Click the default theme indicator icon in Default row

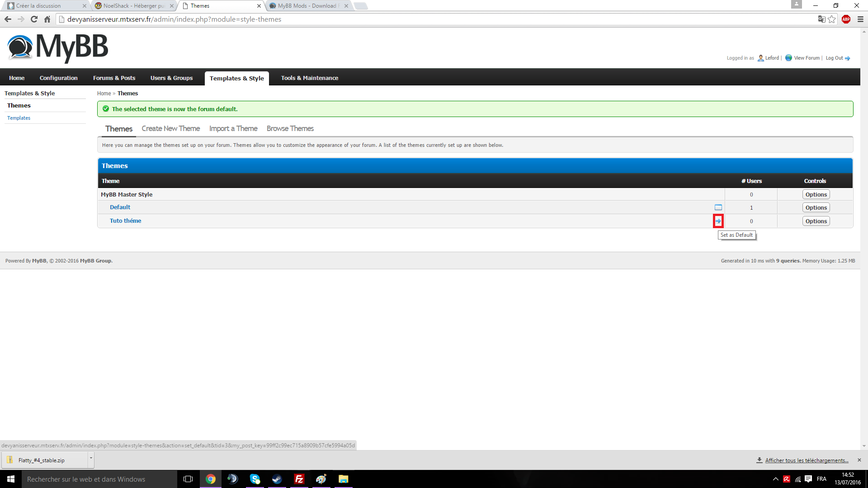coord(718,207)
